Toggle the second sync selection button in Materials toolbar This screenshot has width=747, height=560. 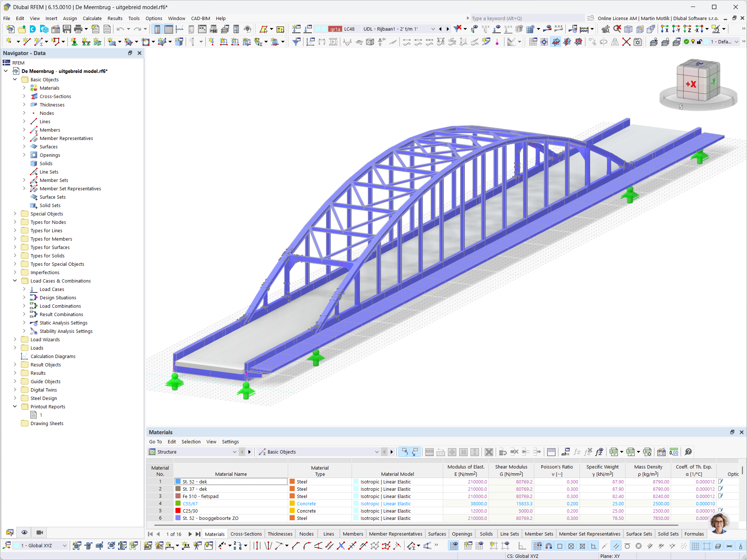pos(415,452)
